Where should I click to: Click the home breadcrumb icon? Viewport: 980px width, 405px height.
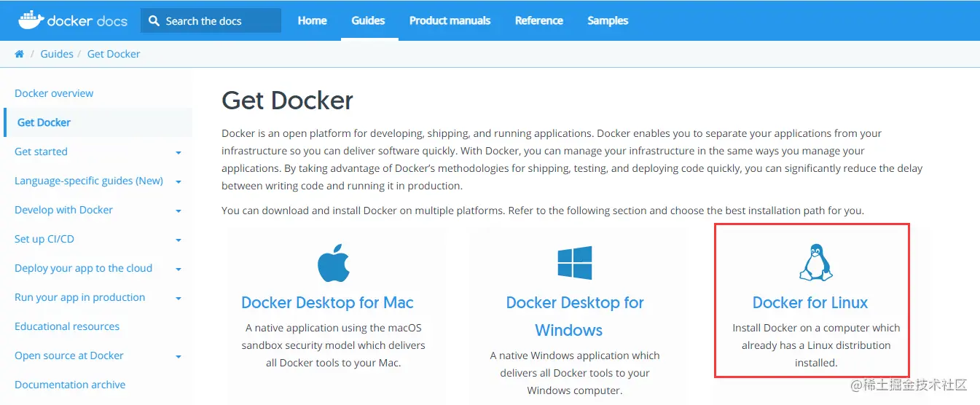[20, 54]
